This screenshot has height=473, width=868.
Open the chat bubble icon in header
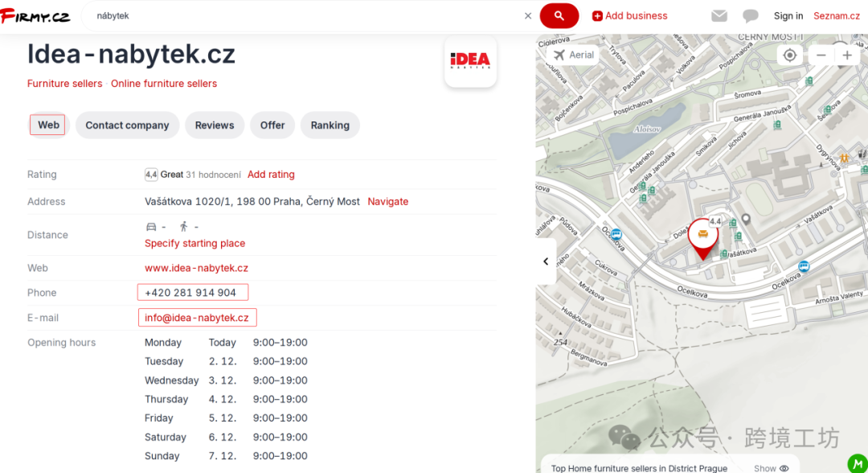(x=751, y=16)
